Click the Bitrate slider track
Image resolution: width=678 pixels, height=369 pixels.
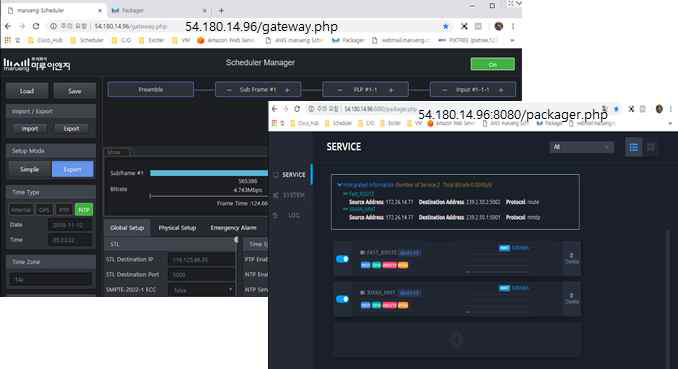tap(209, 196)
